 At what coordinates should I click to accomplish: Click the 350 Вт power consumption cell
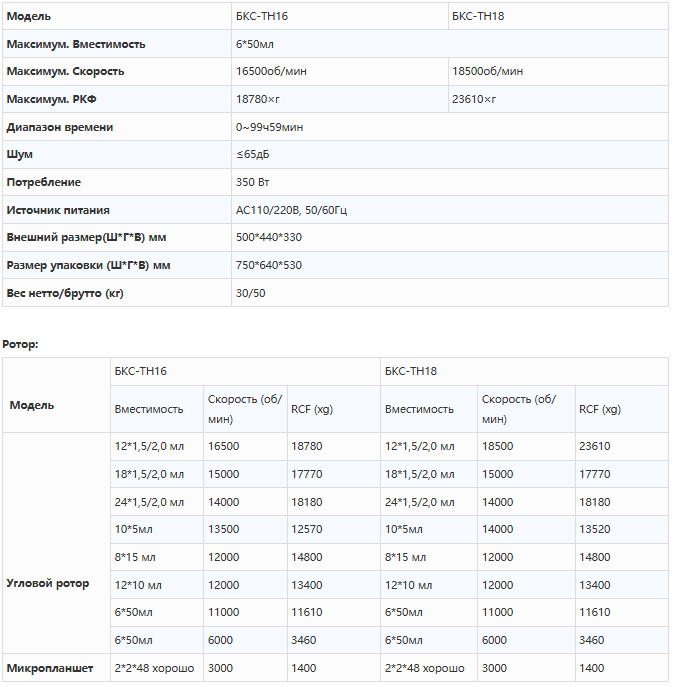click(x=254, y=182)
